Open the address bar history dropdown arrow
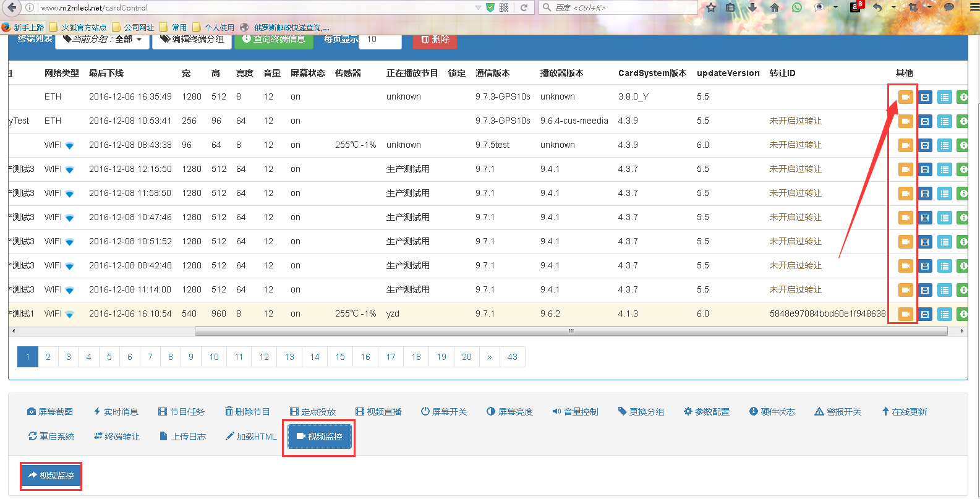 (x=478, y=7)
